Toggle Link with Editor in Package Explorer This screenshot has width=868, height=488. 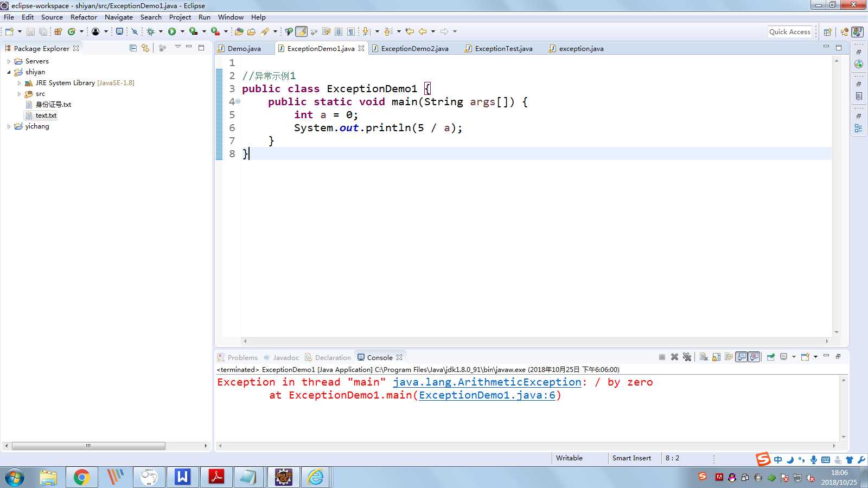click(145, 48)
